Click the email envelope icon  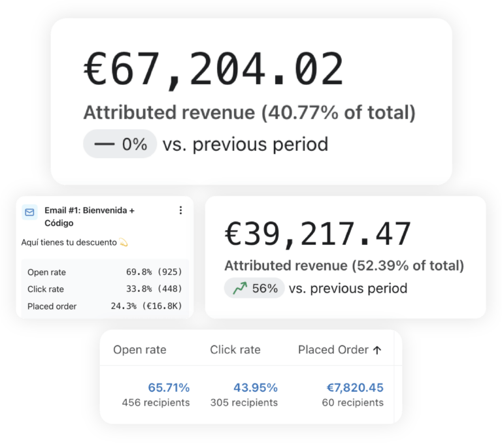(29, 212)
